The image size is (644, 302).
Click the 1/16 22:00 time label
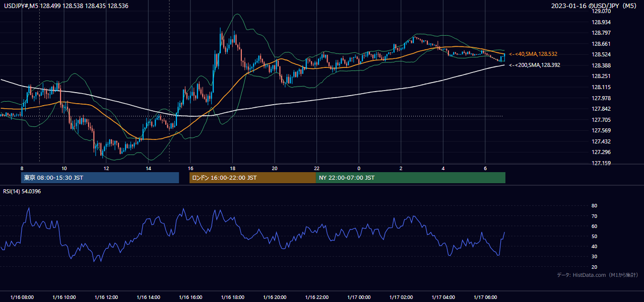coord(316,297)
